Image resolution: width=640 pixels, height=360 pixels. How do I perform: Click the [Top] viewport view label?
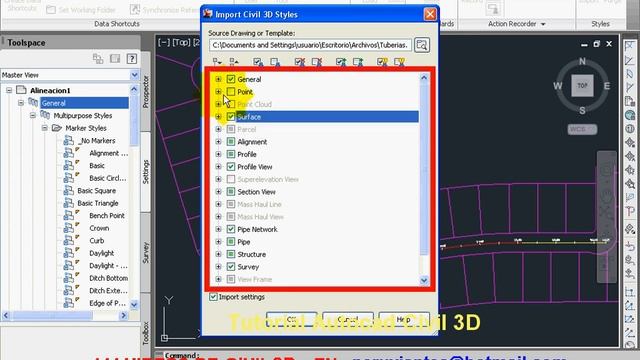(181, 42)
